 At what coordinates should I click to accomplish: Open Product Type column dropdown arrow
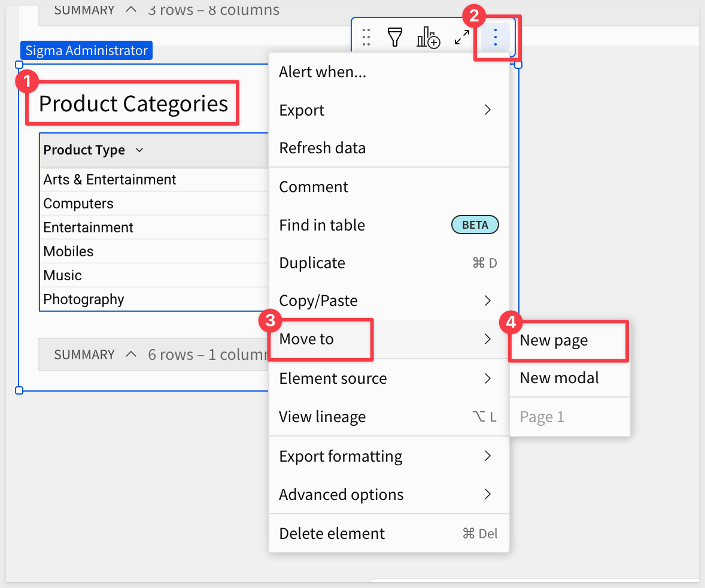(139, 150)
